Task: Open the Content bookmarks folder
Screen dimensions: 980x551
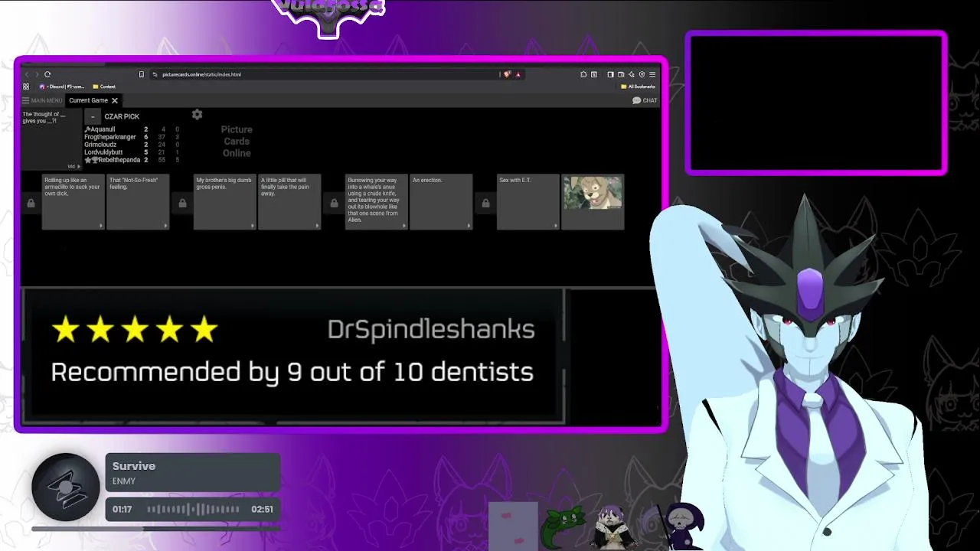Action: click(x=103, y=86)
